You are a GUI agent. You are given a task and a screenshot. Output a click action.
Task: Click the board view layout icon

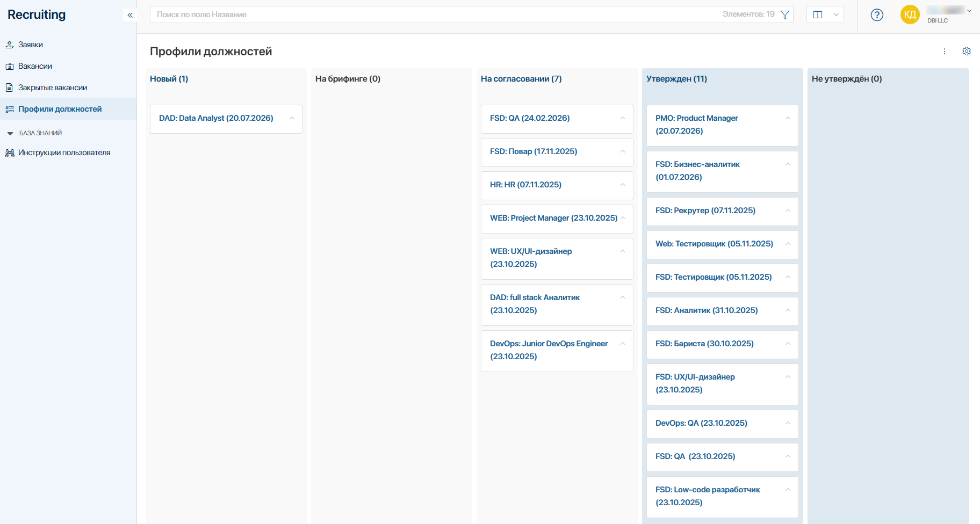click(818, 14)
